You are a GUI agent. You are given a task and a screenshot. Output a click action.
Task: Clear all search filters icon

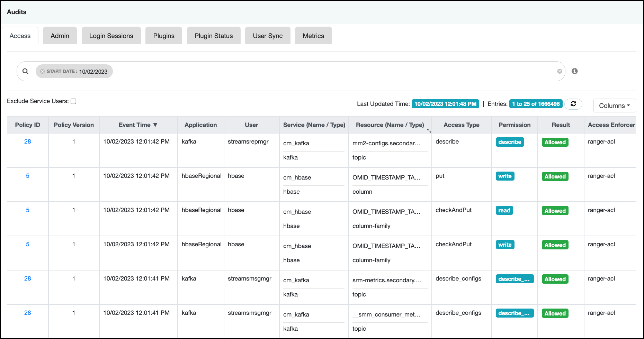[x=559, y=71]
